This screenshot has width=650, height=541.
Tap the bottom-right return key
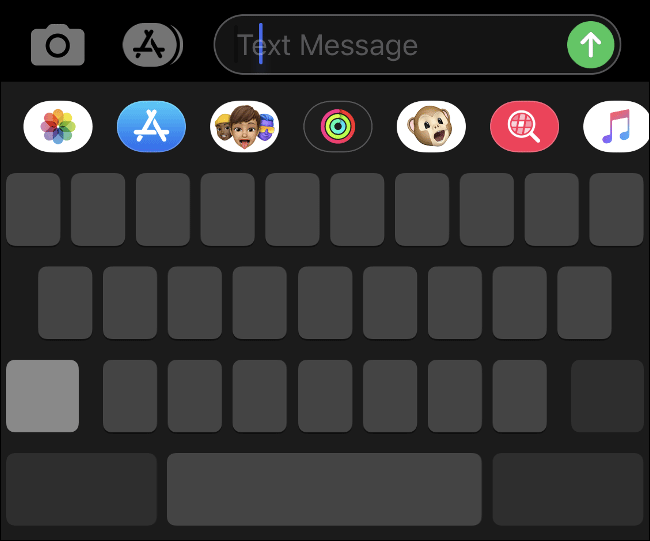point(568,489)
